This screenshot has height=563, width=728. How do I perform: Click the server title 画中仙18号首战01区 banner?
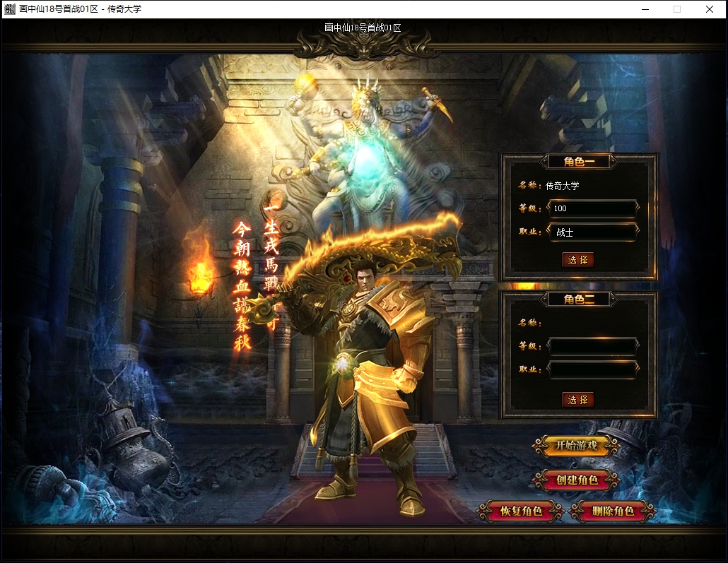click(363, 28)
